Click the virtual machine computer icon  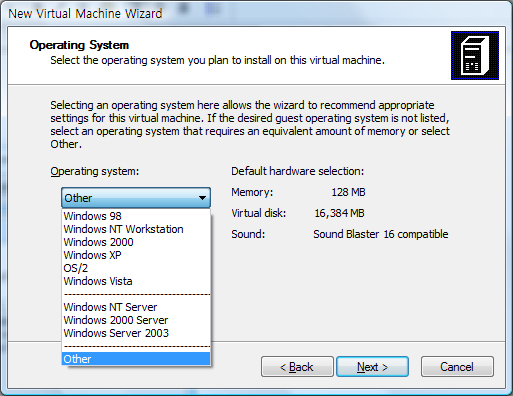pyautogui.click(x=475, y=55)
